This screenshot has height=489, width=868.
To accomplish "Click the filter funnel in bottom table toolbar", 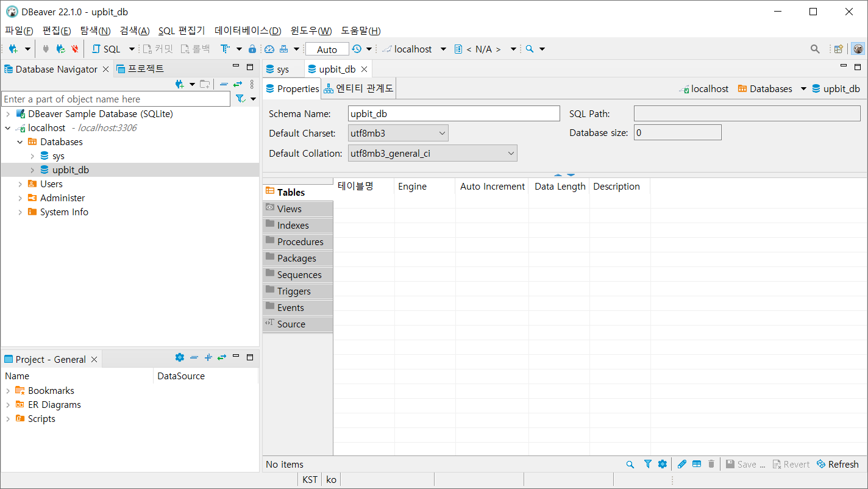I will click(x=648, y=464).
